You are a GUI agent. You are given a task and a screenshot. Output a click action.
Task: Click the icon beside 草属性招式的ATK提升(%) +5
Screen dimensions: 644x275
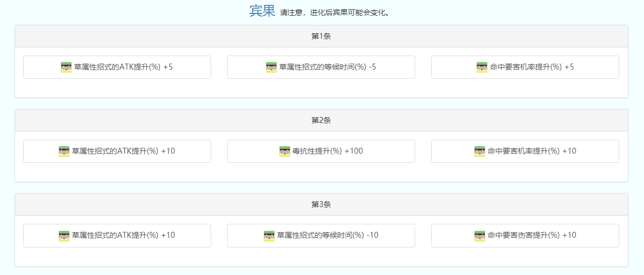point(66,67)
